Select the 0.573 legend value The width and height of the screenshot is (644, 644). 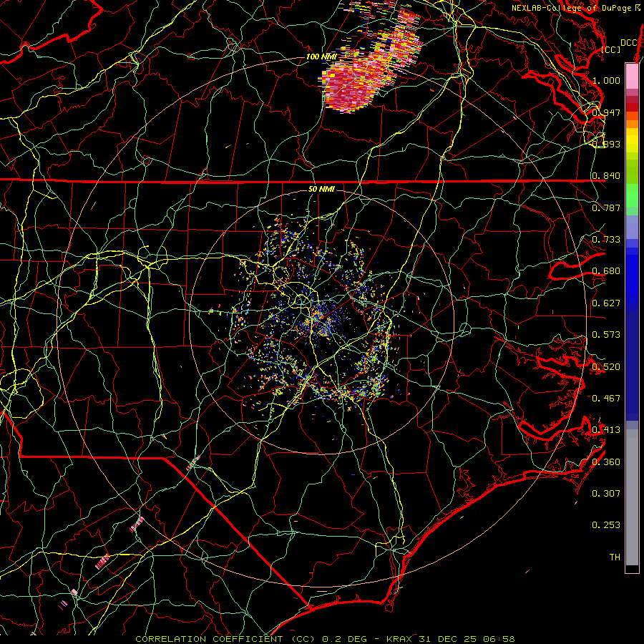pyautogui.click(x=606, y=335)
